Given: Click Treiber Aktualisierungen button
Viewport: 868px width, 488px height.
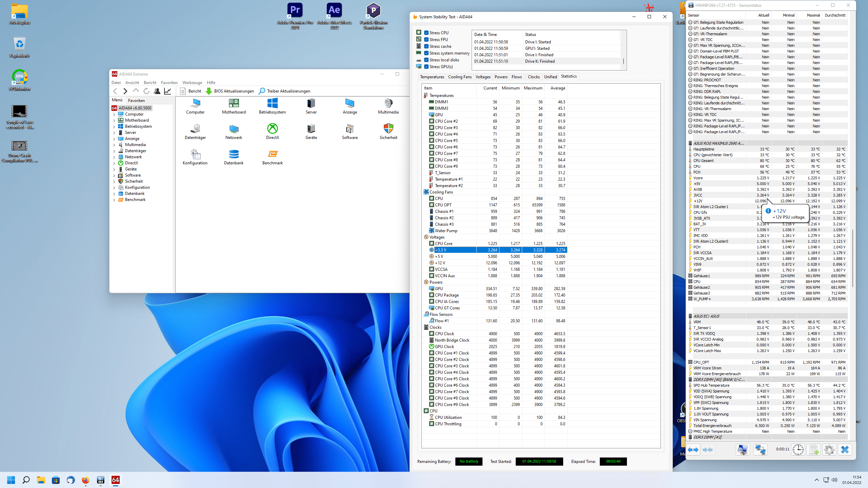Looking at the screenshot, I should click(x=284, y=91).
